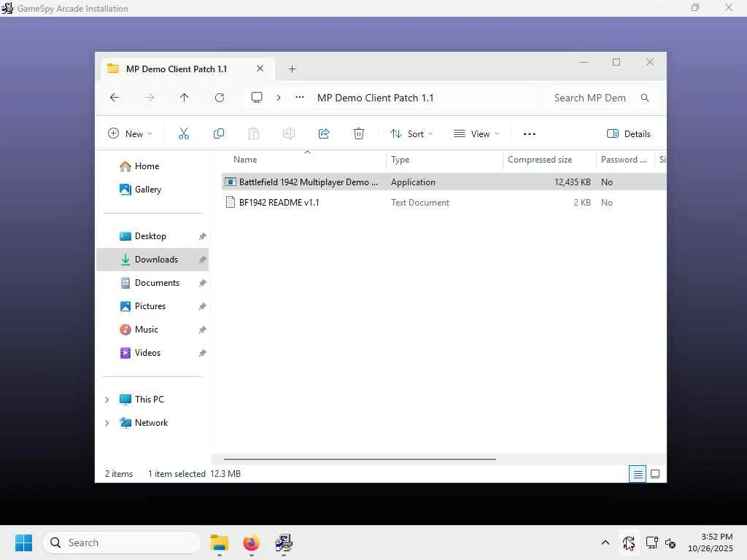747x560 pixels.
Task: Click the Rename icon in toolbar
Action: (x=289, y=134)
